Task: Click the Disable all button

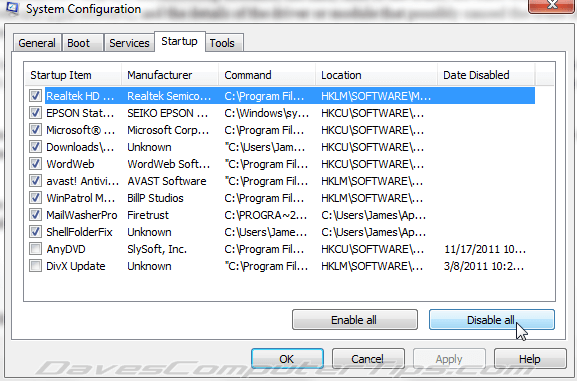Action: pyautogui.click(x=492, y=320)
